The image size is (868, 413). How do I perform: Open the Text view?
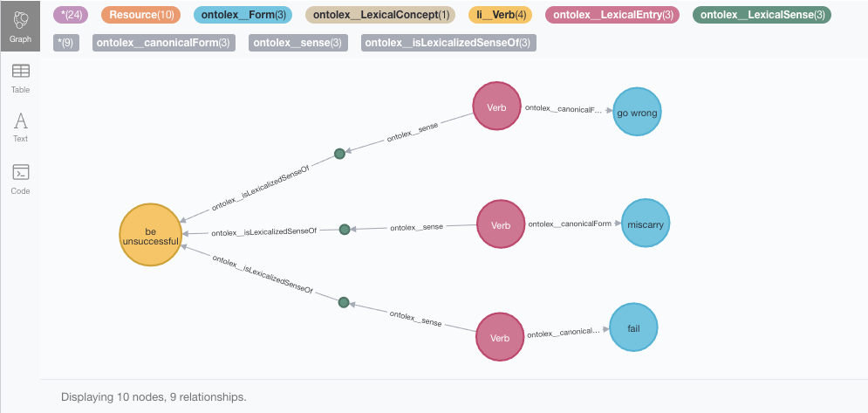coord(20,126)
